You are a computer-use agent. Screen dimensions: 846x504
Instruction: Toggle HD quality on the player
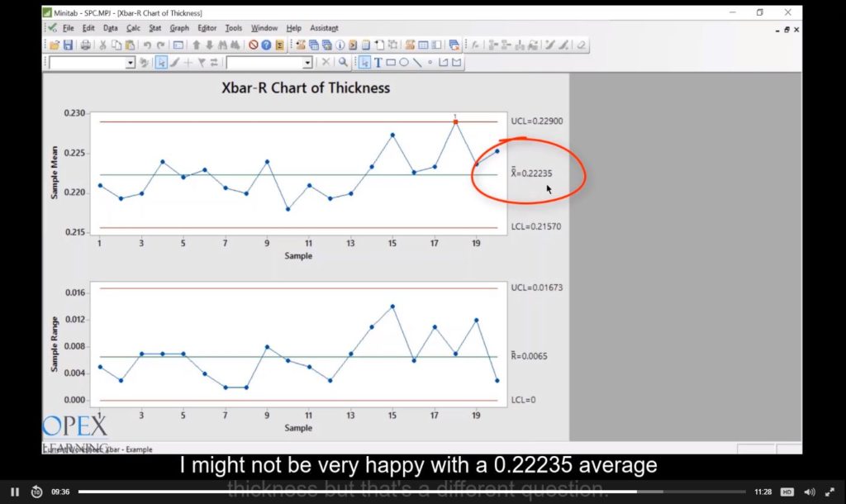point(787,491)
